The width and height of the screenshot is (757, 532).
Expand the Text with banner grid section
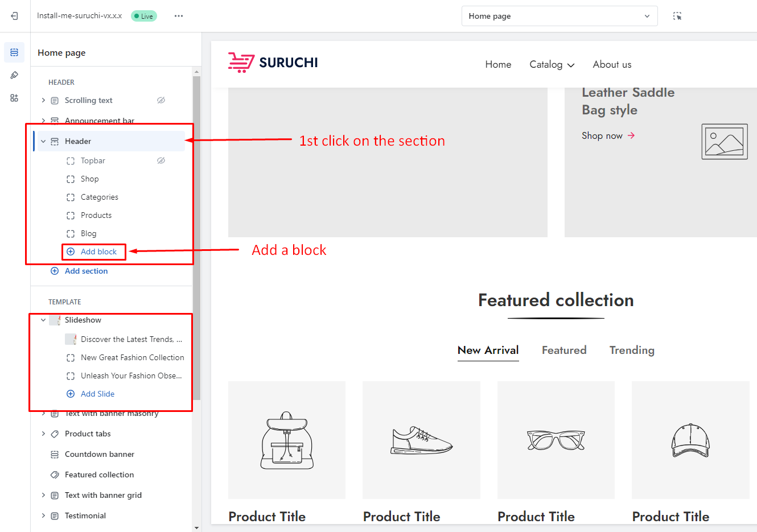tap(43, 495)
